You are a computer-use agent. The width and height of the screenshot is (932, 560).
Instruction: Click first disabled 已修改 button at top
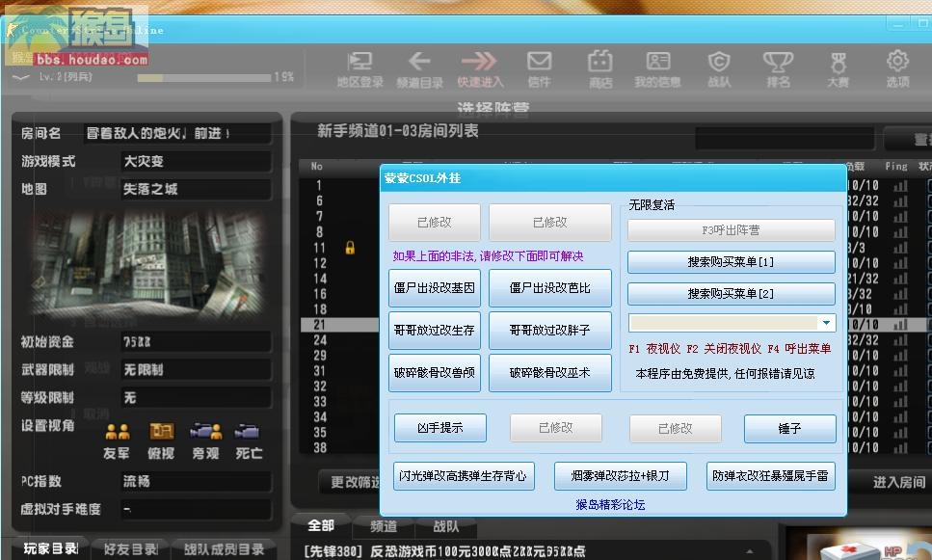point(435,223)
